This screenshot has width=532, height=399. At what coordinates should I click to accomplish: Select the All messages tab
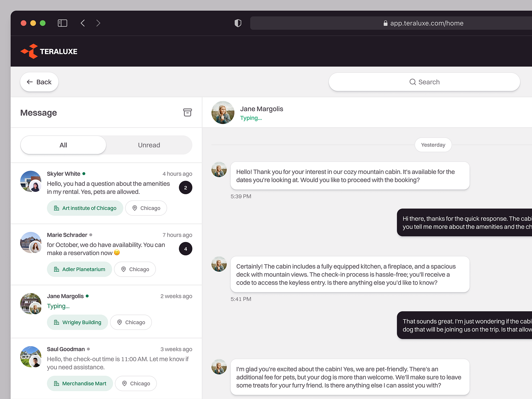click(x=63, y=145)
